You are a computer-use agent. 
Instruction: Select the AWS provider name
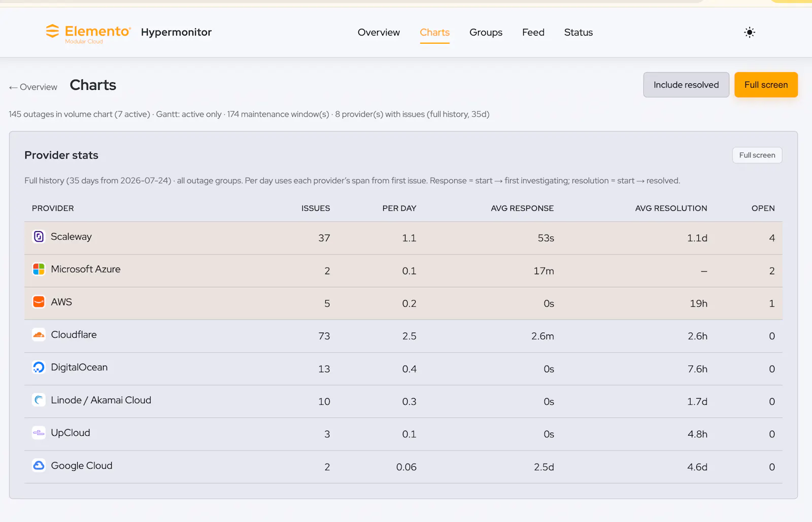pos(61,302)
